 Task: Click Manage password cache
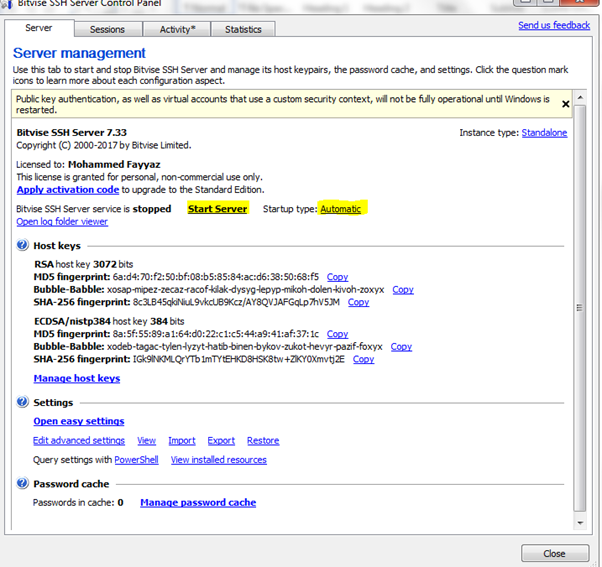[x=198, y=503]
